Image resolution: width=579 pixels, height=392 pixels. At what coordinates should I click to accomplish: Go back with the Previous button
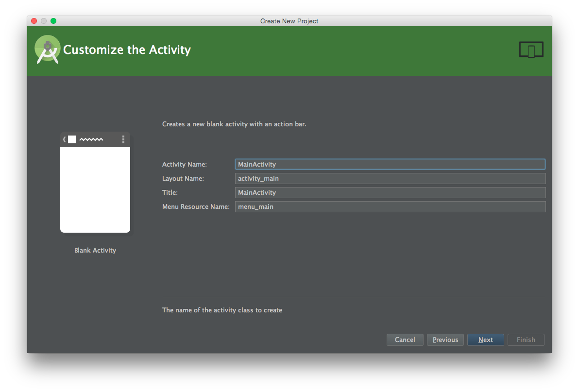click(x=445, y=340)
